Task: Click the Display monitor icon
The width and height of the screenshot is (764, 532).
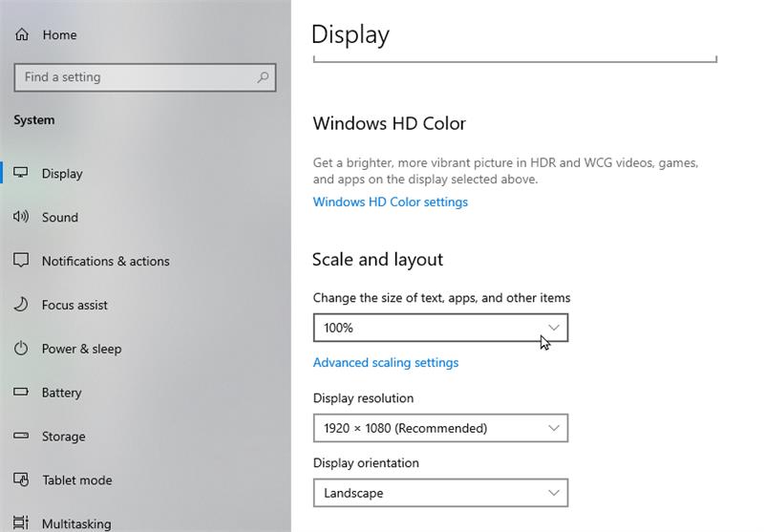Action: click(21, 174)
